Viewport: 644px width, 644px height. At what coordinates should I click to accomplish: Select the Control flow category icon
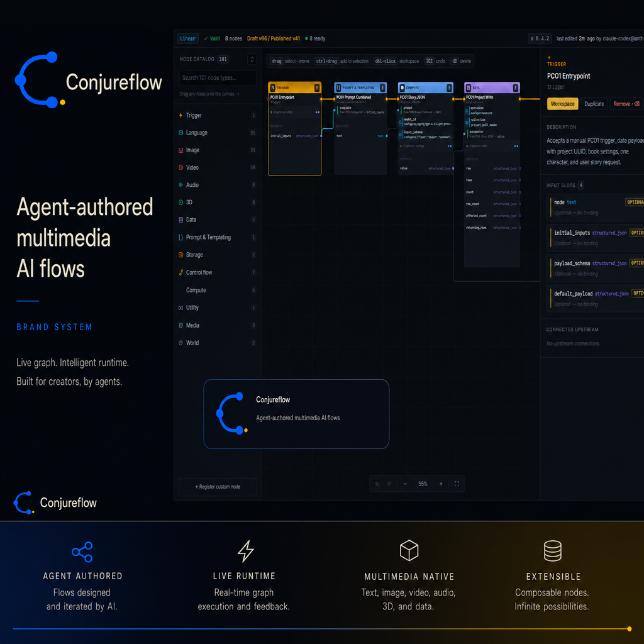pyautogui.click(x=180, y=272)
